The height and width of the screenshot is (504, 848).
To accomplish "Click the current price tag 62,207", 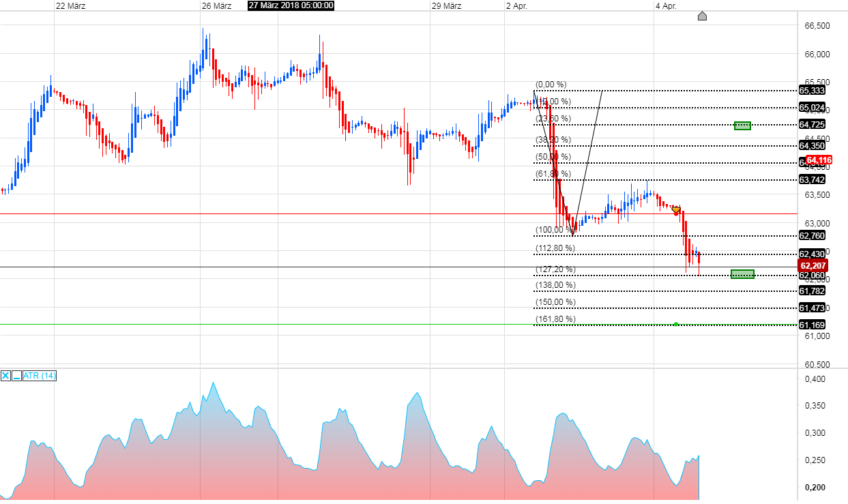I will [814, 266].
